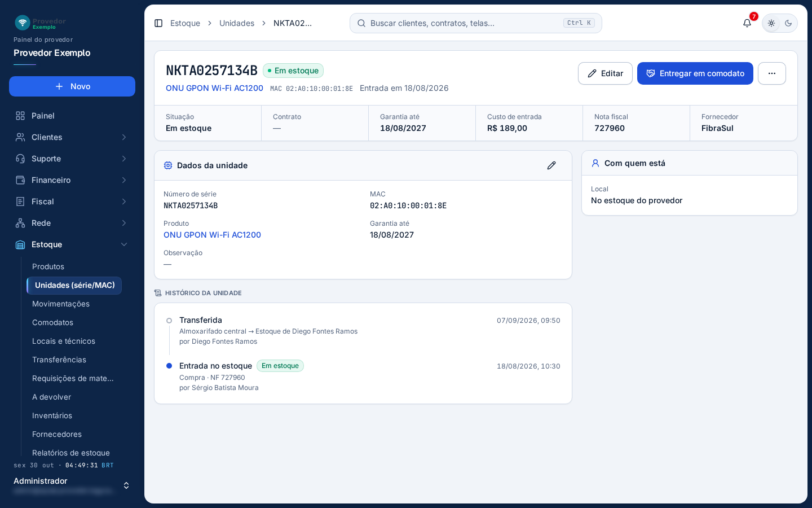The height and width of the screenshot is (508, 812).
Task: Expand the Suporte submenu chevron
Action: point(124,159)
